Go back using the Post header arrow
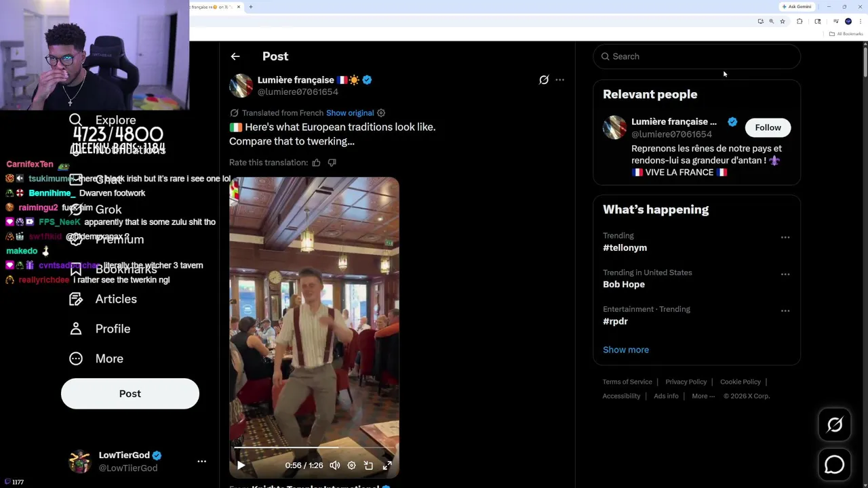Image resolution: width=868 pixels, height=488 pixels. 235,56
